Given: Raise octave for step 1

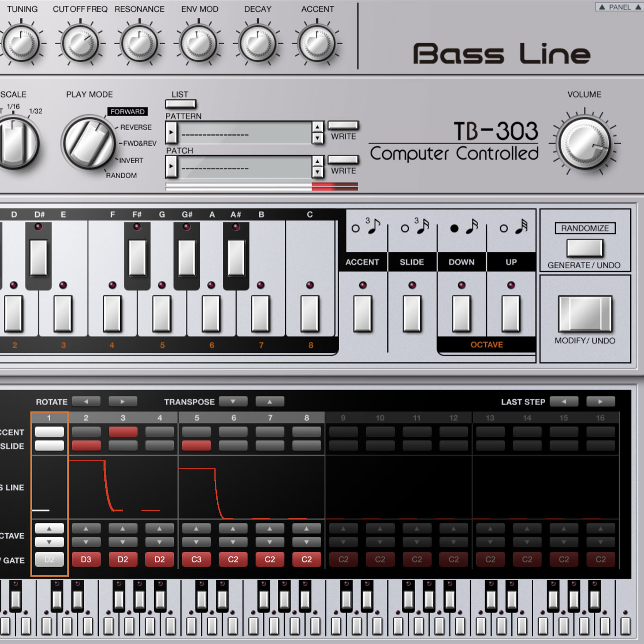Looking at the screenshot, I should click(49, 529).
